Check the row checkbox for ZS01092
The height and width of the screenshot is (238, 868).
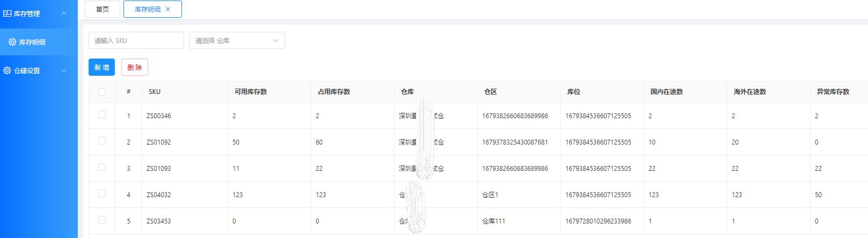[x=102, y=141]
